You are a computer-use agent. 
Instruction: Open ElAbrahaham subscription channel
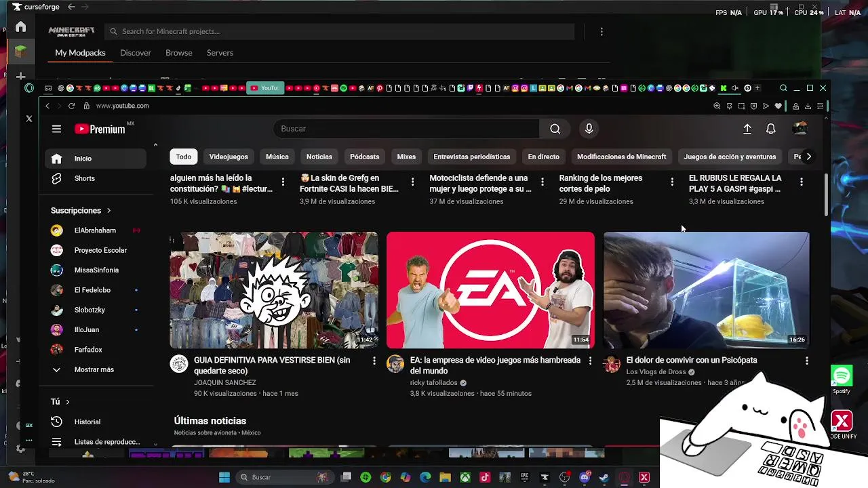[96, 230]
